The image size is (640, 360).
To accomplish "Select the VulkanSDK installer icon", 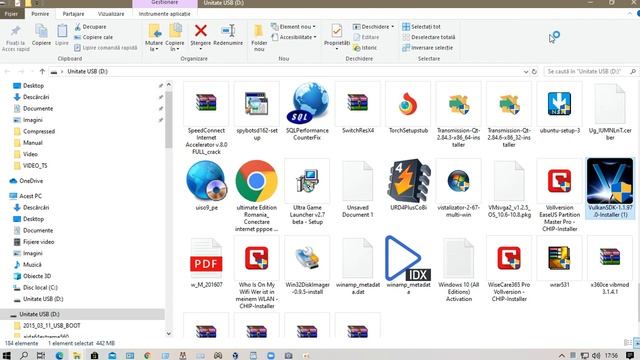I will 610,181.
